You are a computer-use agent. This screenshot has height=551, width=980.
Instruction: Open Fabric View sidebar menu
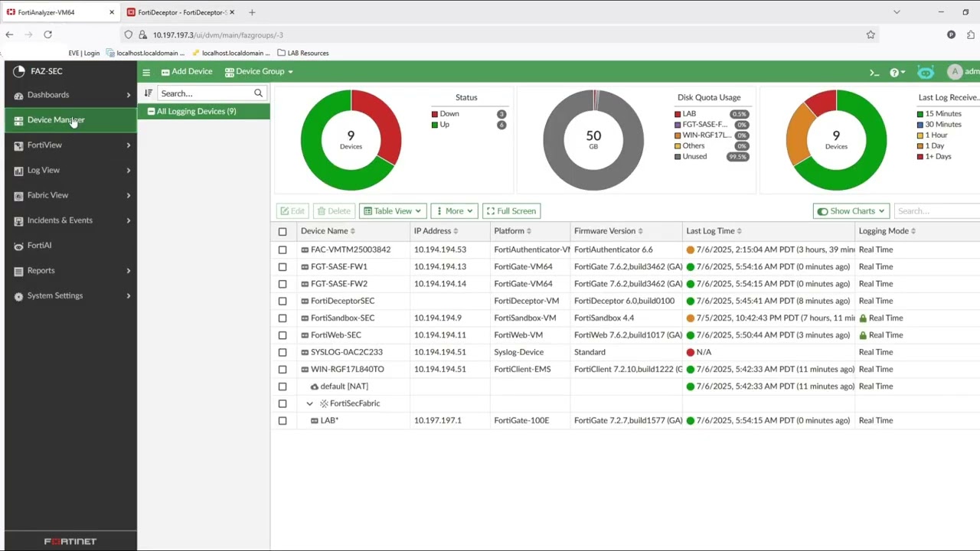pyautogui.click(x=70, y=195)
